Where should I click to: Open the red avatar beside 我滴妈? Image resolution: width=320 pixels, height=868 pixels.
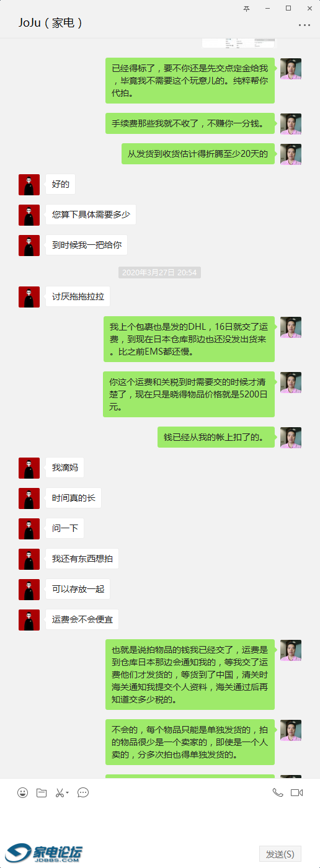click(29, 468)
